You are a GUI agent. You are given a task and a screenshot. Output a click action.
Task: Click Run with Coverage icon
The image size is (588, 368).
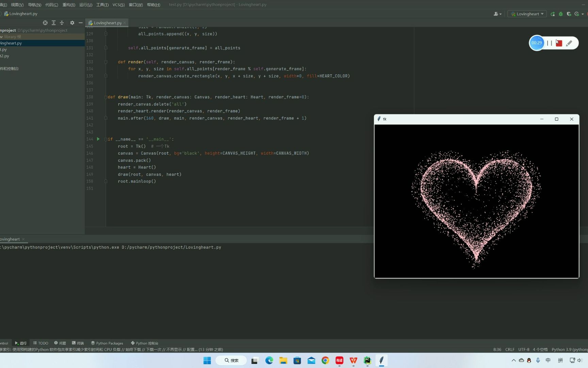(x=569, y=14)
